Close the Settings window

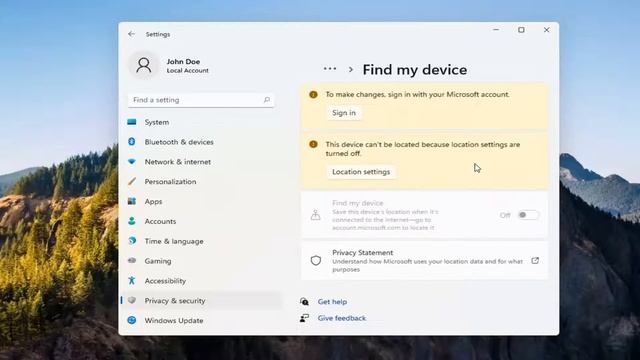[547, 30]
